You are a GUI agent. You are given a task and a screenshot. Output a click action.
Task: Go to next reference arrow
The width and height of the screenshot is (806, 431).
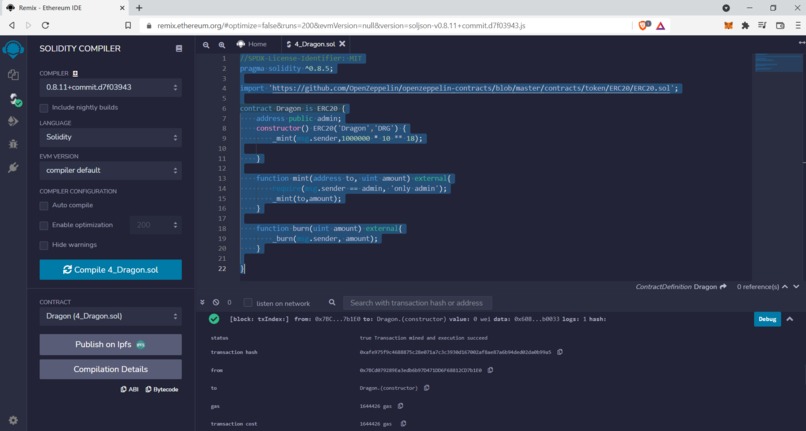coord(796,286)
